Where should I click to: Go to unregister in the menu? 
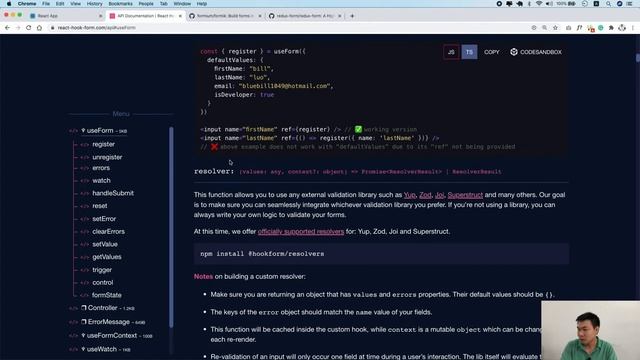click(x=107, y=157)
